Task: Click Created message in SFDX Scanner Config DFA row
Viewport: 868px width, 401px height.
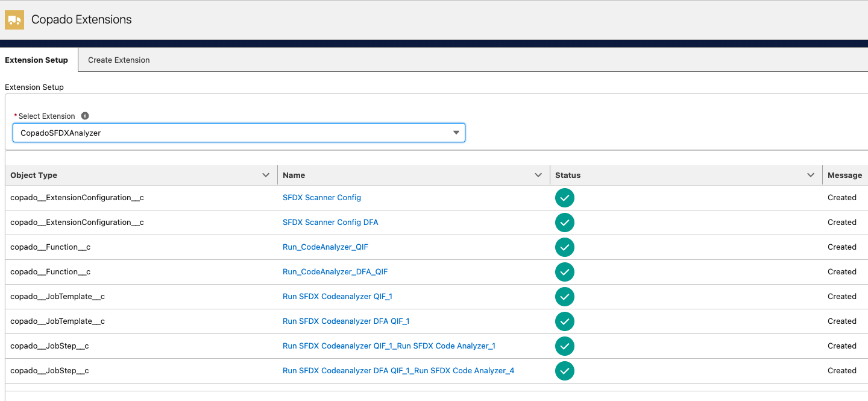Action: (842, 223)
